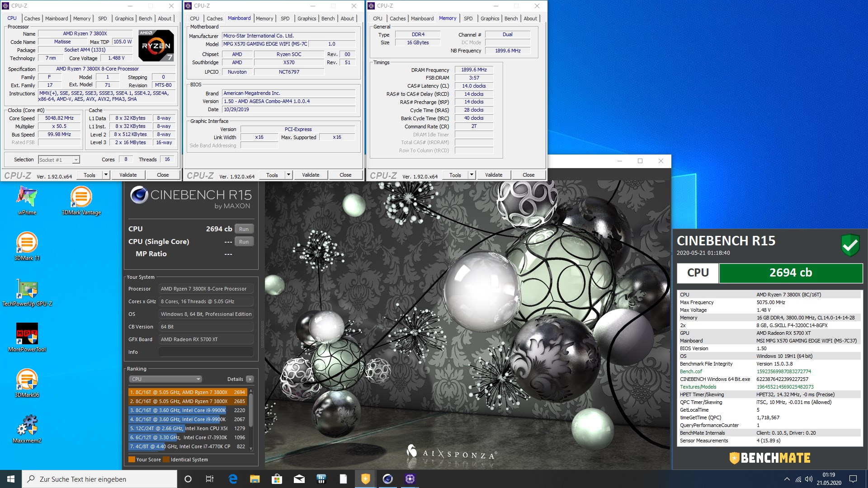The width and height of the screenshot is (868, 488).
Task: Click the Details arrow in Ranking
Action: (250, 379)
